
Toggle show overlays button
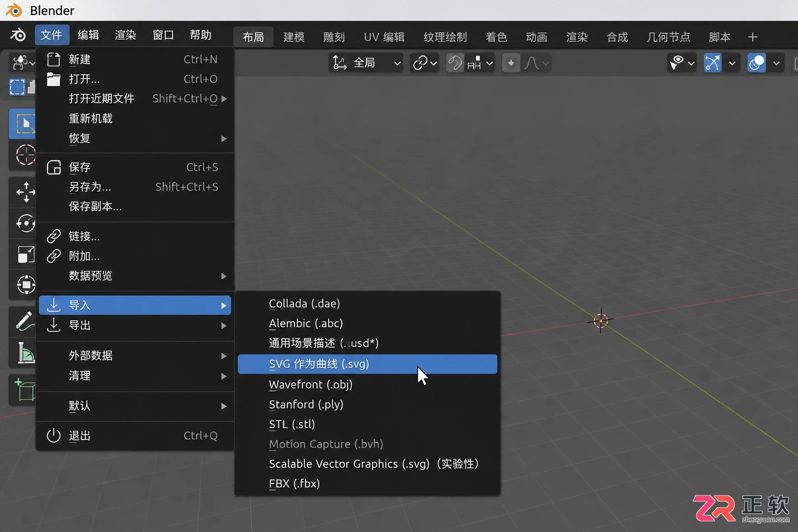click(756, 63)
